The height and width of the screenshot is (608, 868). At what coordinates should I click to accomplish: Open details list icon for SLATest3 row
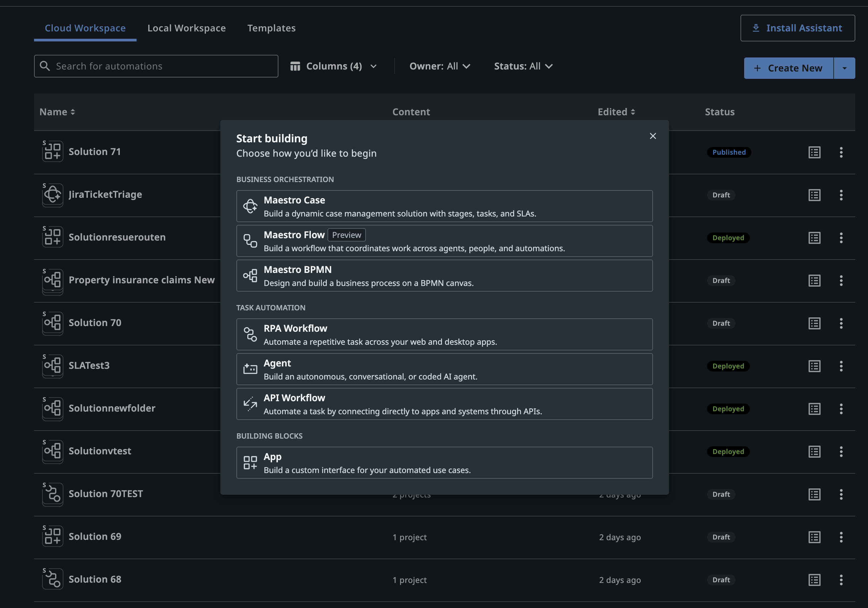[814, 366]
